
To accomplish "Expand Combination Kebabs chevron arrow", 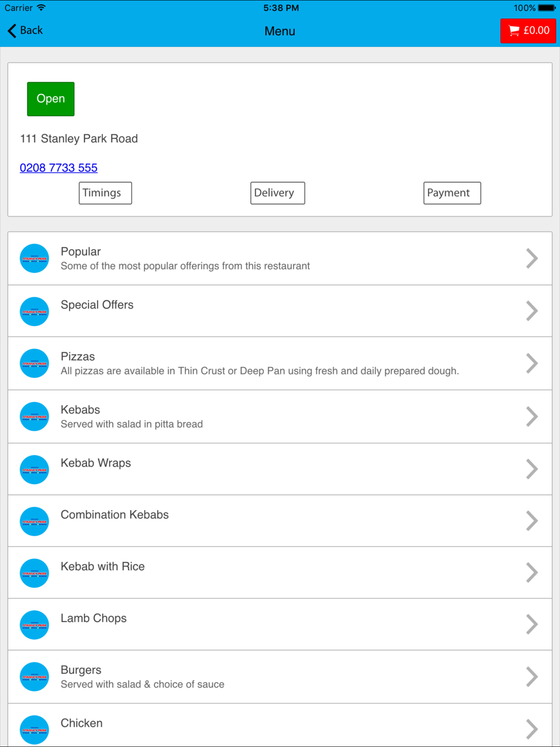I will pos(532,521).
